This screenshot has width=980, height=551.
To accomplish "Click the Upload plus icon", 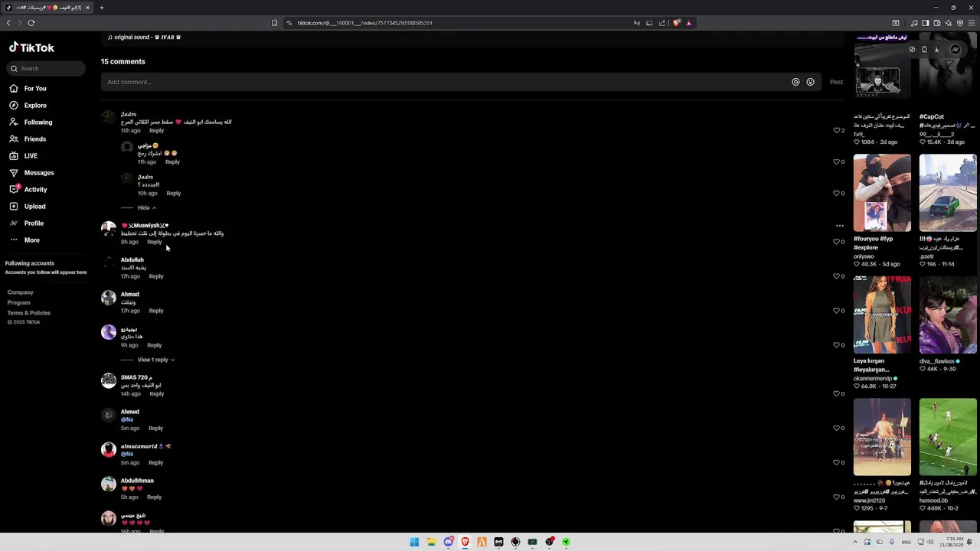I will (14, 206).
